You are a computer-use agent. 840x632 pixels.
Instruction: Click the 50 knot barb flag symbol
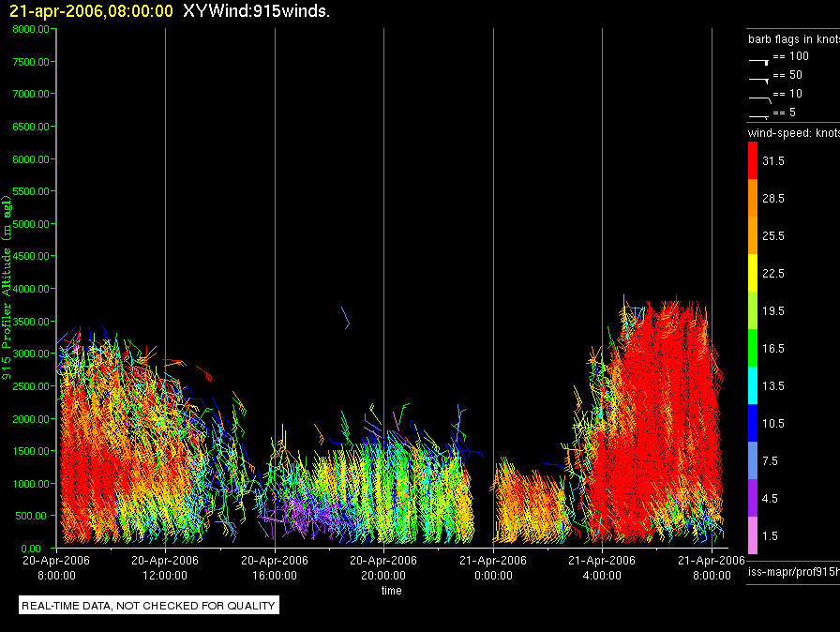(758, 81)
